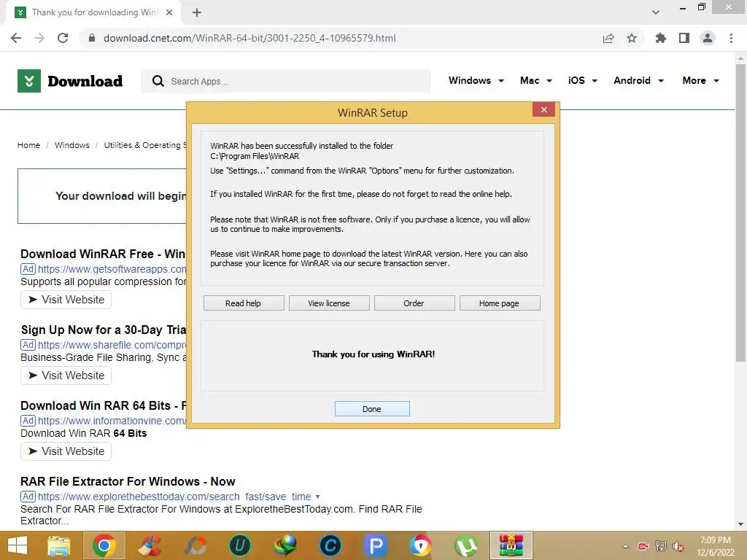The width and height of the screenshot is (747, 560).
Task: Click Done in WinRAR Setup
Action: pos(372,408)
